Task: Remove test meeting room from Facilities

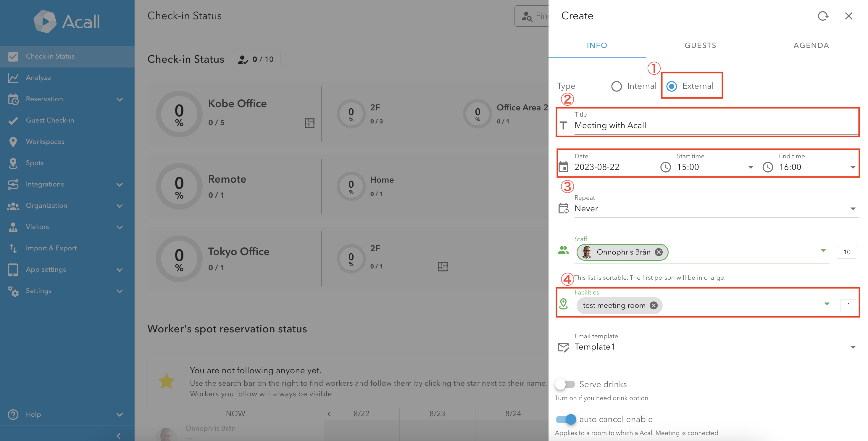Action: (x=653, y=305)
